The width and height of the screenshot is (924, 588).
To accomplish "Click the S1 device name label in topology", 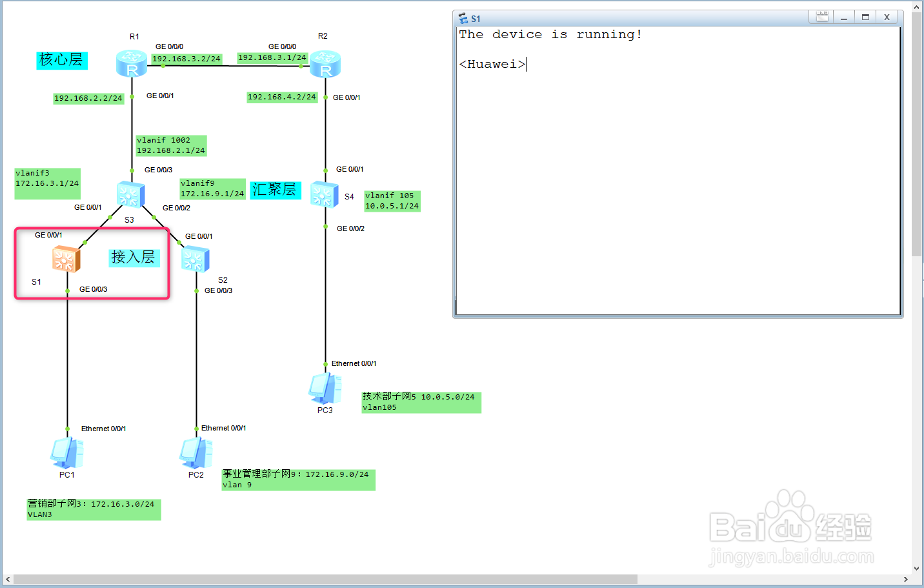I will pos(36,282).
